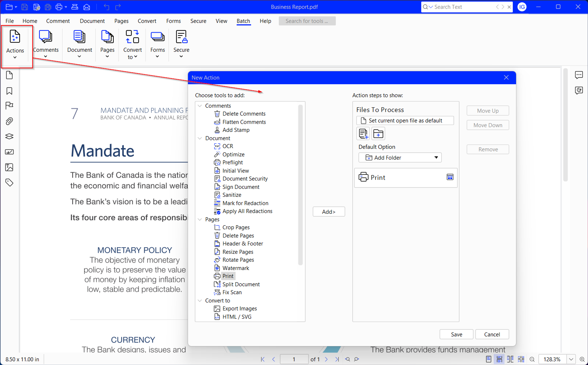The width and height of the screenshot is (588, 365).
Task: Open the File menu
Action: [x=9, y=21]
